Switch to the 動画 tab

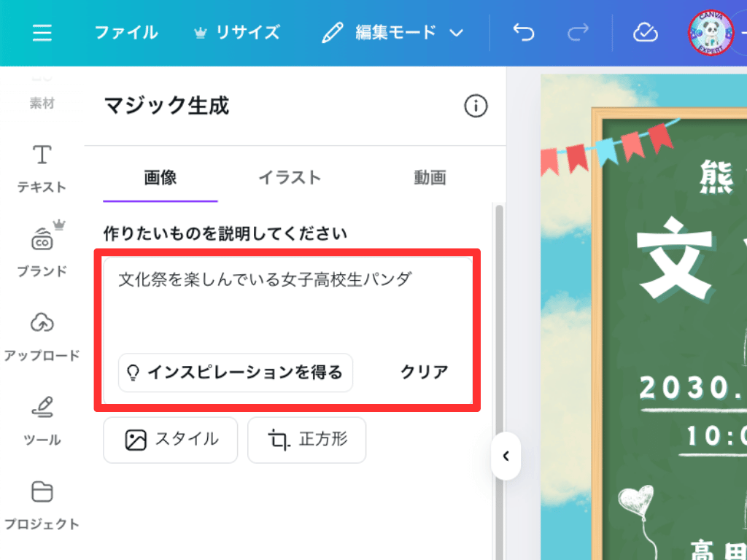click(430, 178)
